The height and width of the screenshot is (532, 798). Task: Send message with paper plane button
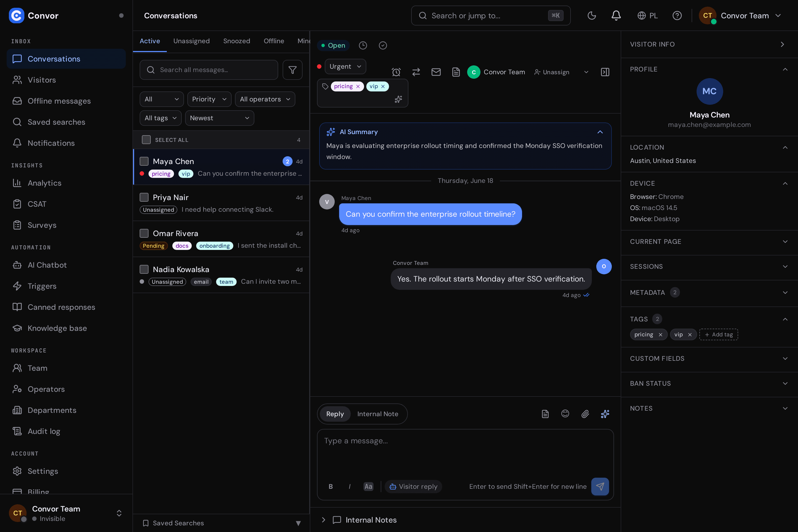tap(600, 487)
